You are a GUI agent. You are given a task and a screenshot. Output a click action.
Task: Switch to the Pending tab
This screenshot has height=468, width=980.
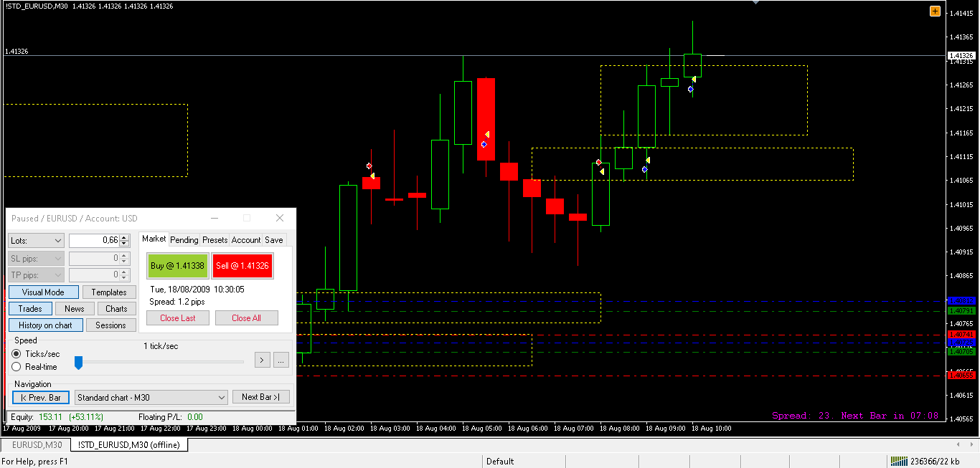(x=184, y=240)
